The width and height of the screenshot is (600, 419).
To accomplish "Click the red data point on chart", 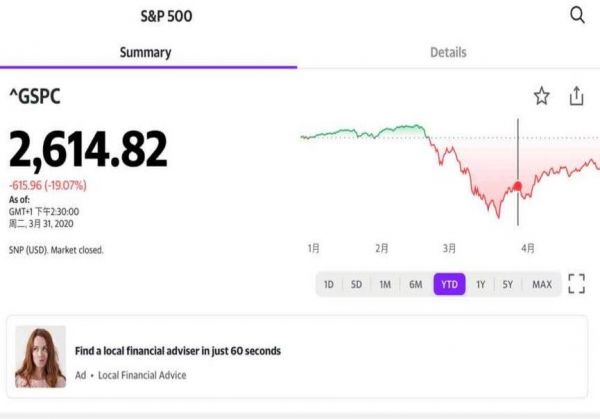I will point(518,186).
